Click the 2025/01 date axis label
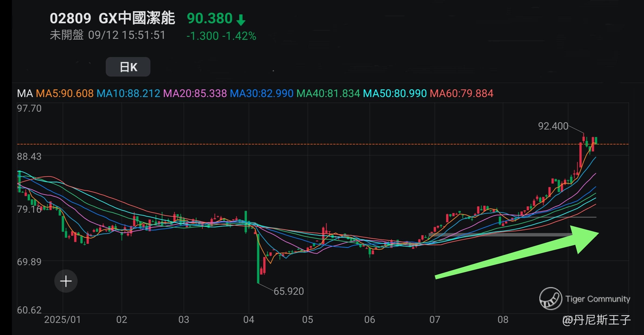The width and height of the screenshot is (644, 335). coord(63,320)
